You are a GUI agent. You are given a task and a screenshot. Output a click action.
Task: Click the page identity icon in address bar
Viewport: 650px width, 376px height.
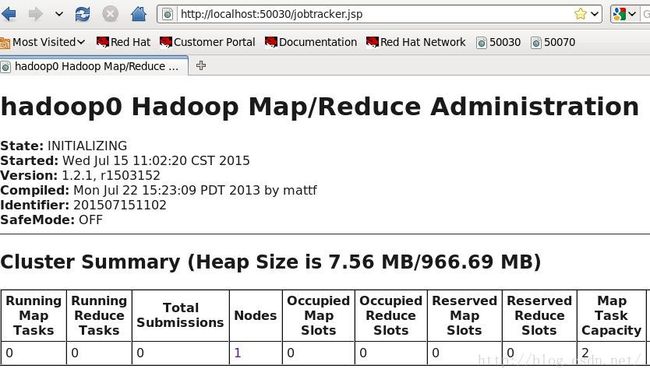[167, 15]
